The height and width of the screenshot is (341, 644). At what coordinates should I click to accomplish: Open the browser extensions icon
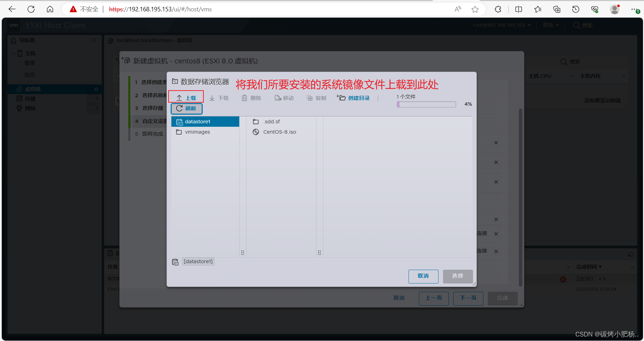click(498, 9)
